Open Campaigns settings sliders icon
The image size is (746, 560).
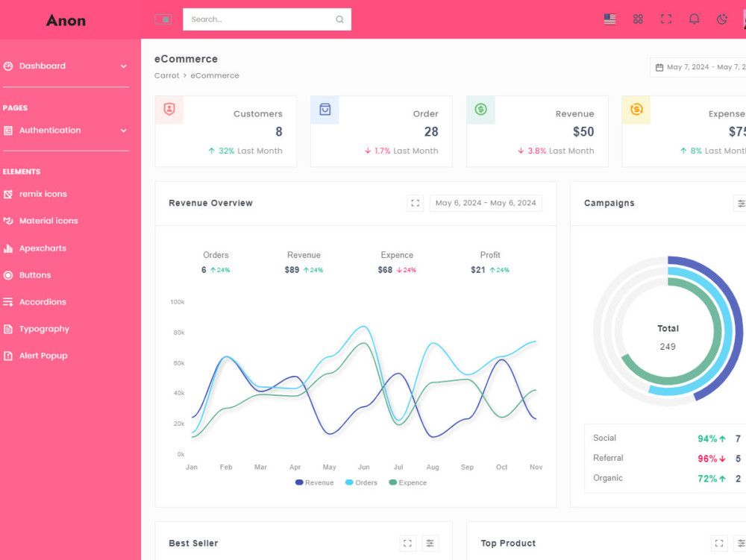pos(741,204)
